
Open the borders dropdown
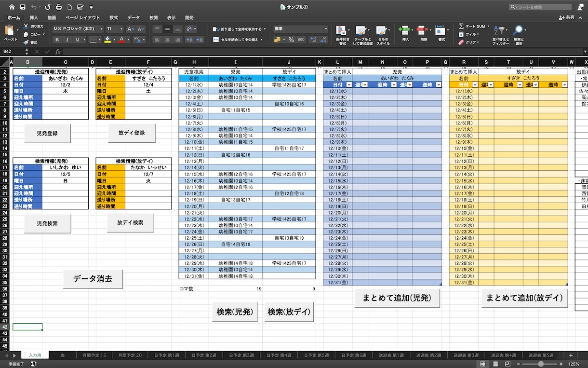(x=100, y=40)
